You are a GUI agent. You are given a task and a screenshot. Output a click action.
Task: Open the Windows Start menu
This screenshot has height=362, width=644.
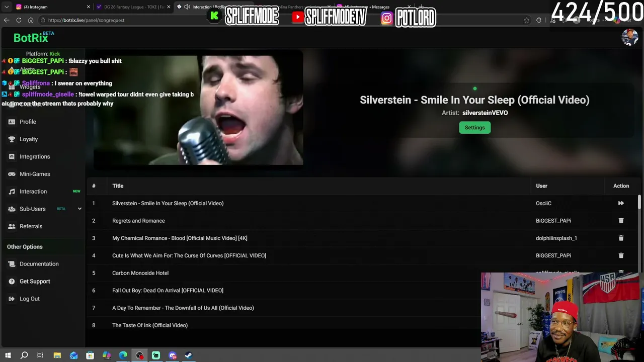pyautogui.click(x=8, y=355)
